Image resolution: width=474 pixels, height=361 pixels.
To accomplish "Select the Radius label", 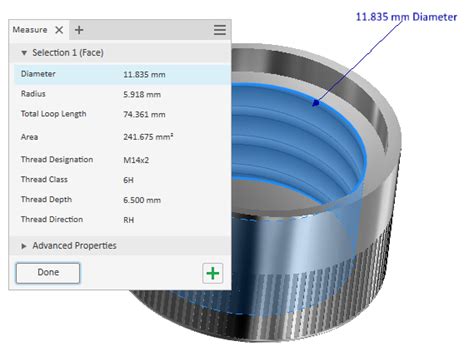I will [33, 94].
